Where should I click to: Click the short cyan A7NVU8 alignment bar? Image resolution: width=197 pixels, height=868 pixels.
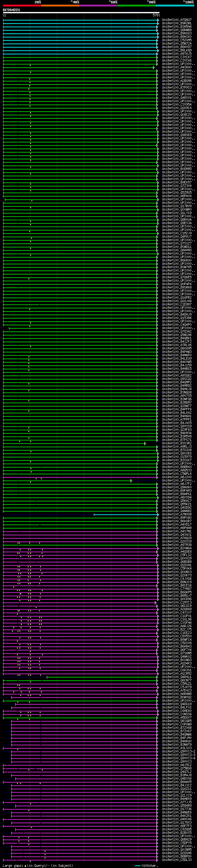126,515
